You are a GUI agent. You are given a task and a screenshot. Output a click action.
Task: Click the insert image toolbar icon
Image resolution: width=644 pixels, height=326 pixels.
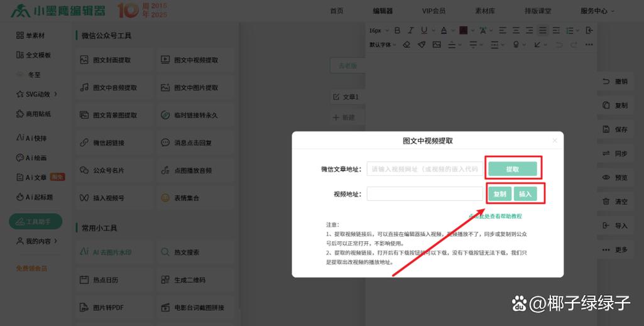click(x=437, y=45)
